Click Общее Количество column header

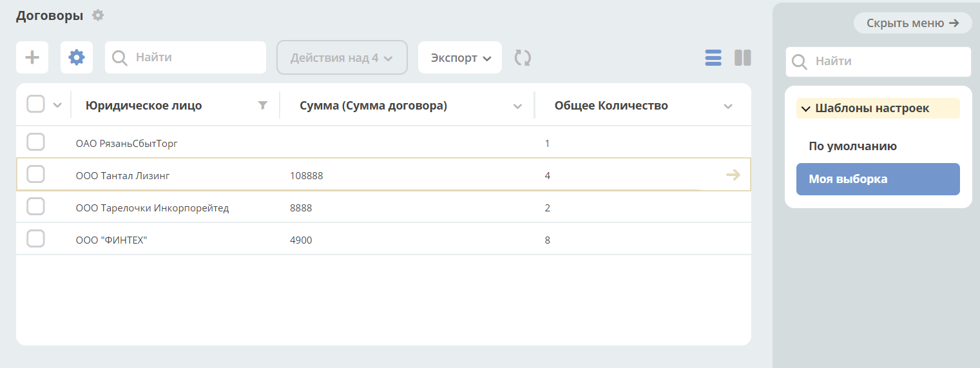[611, 106]
